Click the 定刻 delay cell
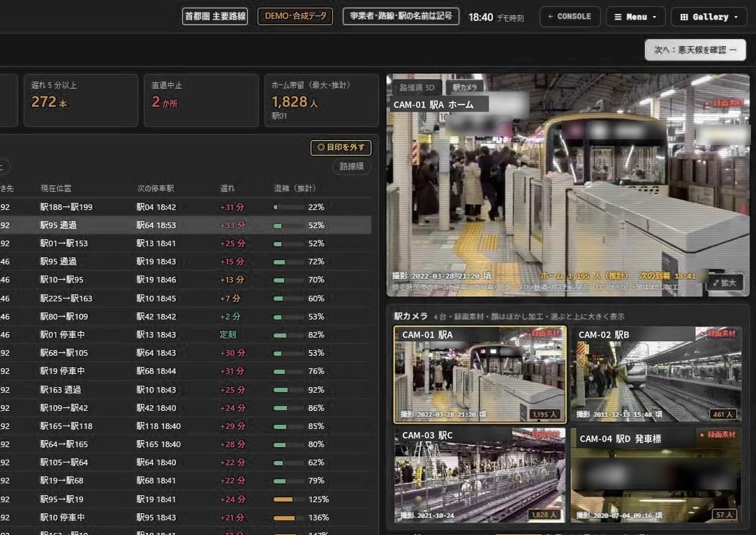756x535 pixels. click(x=228, y=335)
